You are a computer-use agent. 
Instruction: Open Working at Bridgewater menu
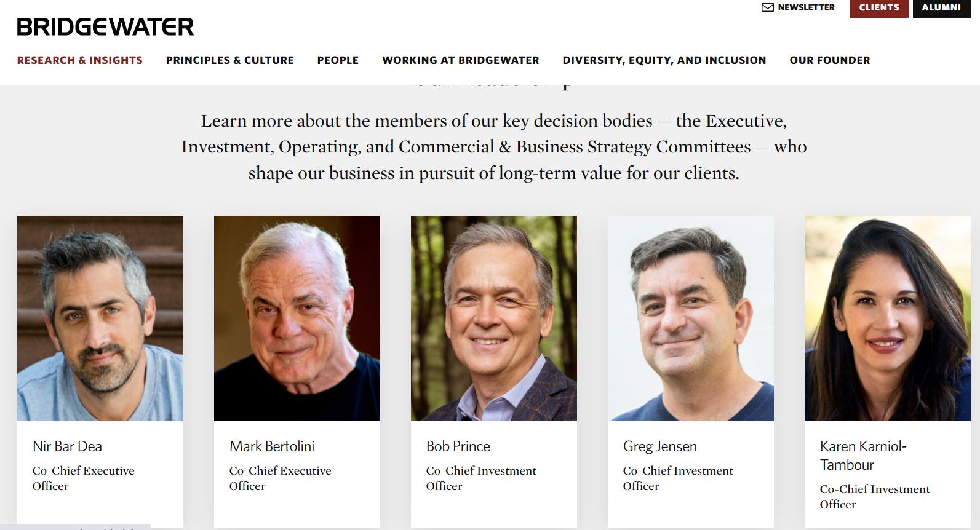pyautogui.click(x=460, y=60)
